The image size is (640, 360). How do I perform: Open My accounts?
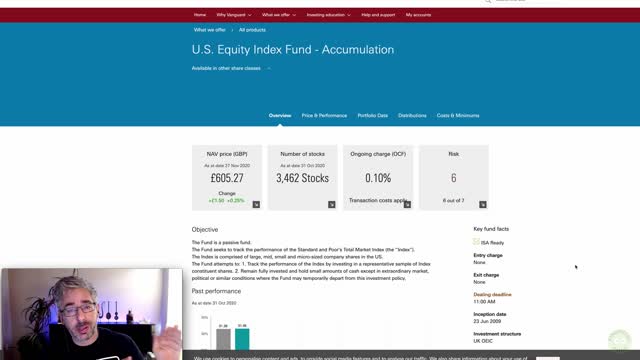point(418,15)
